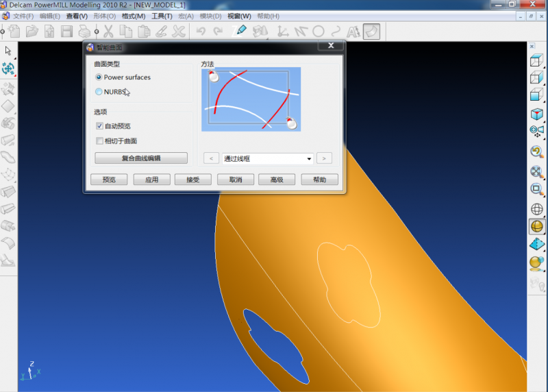Click the Paste clipboard icon
548x392 pixels.
(x=144, y=32)
